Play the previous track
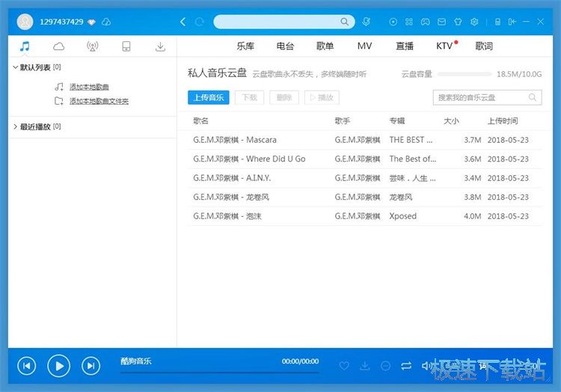 click(x=26, y=366)
